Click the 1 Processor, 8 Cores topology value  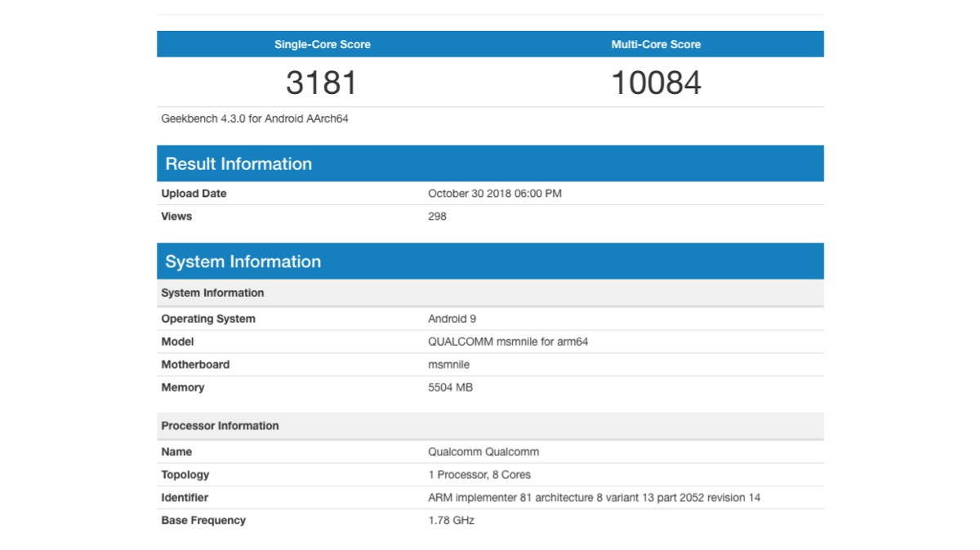(x=479, y=475)
